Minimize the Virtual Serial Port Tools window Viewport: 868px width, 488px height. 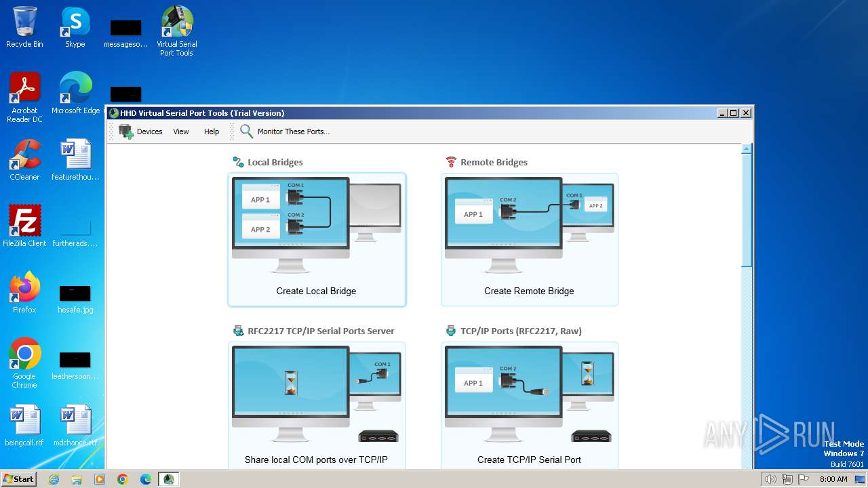coord(722,113)
